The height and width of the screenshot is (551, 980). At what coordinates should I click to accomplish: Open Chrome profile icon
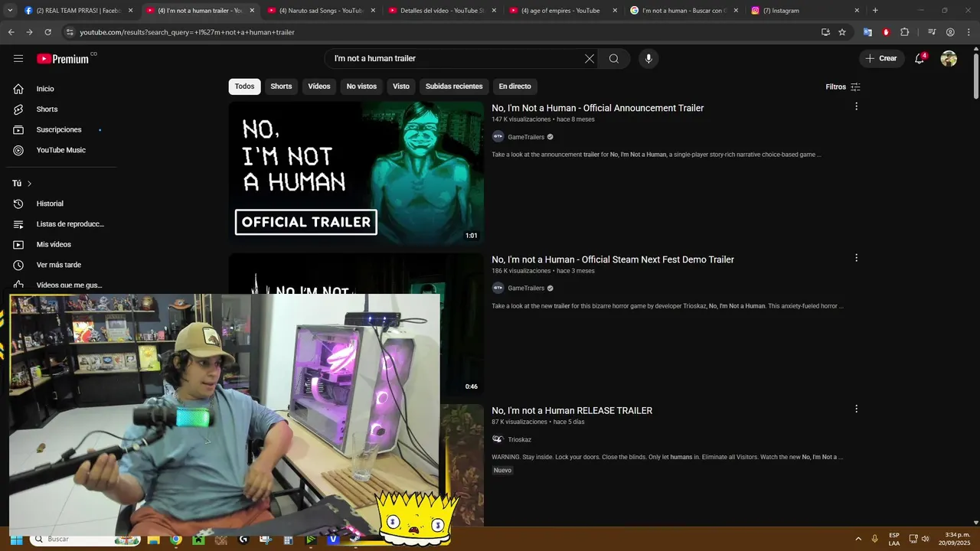coord(950,32)
